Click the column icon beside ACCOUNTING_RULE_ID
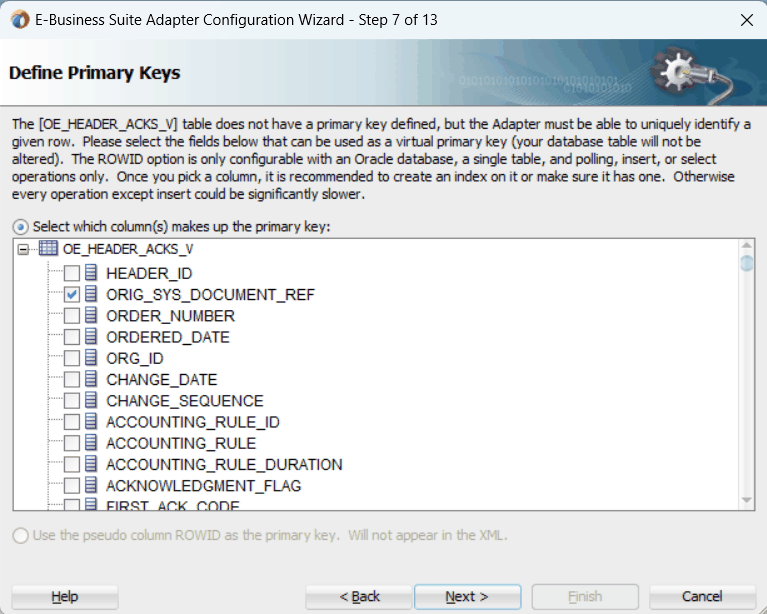 pos(91,421)
